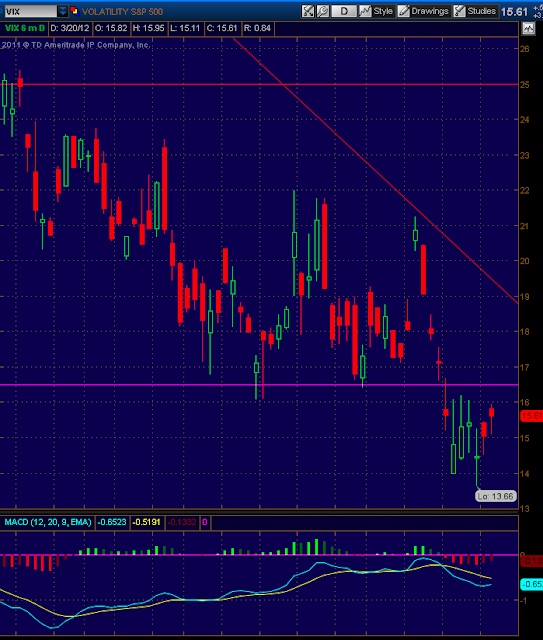Open the Studies menu
The height and width of the screenshot is (640, 543).
coord(475,11)
